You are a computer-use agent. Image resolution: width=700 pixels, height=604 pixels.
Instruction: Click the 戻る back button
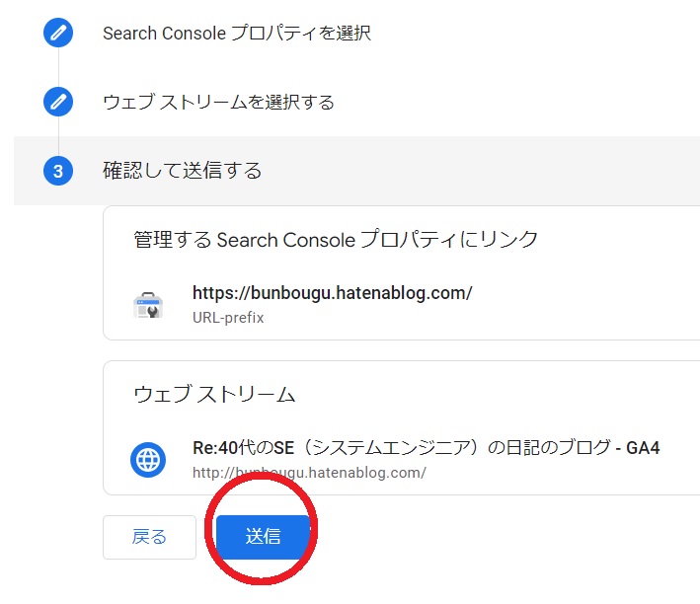[149, 537]
